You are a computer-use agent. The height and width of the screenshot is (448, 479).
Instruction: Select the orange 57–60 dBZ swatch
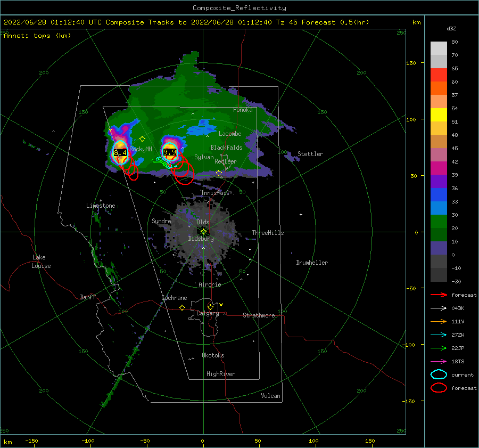point(439,88)
